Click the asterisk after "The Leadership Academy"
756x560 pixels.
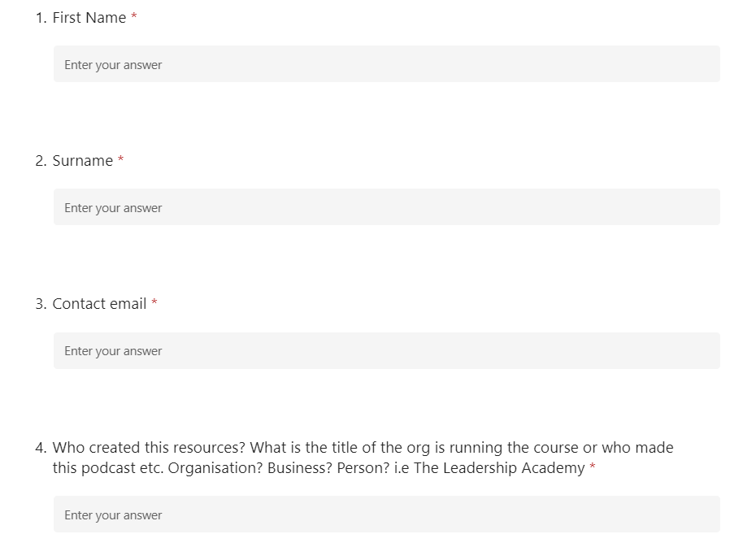point(593,466)
